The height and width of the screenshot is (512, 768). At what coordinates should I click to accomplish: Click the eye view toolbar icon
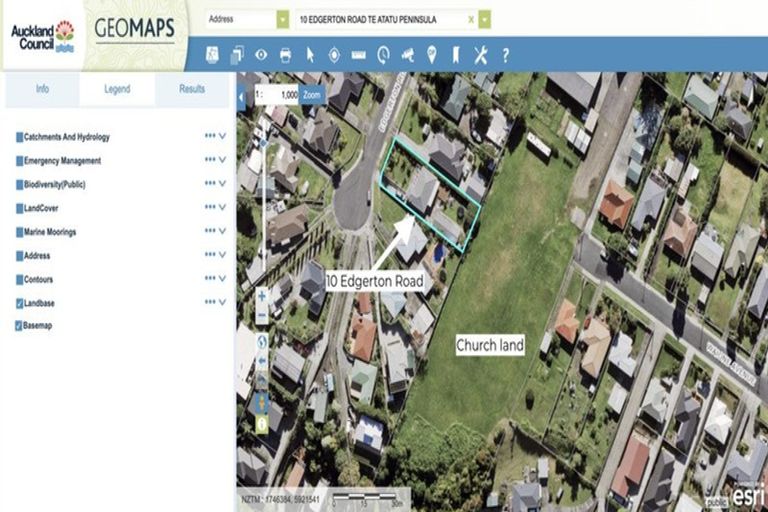[261, 55]
